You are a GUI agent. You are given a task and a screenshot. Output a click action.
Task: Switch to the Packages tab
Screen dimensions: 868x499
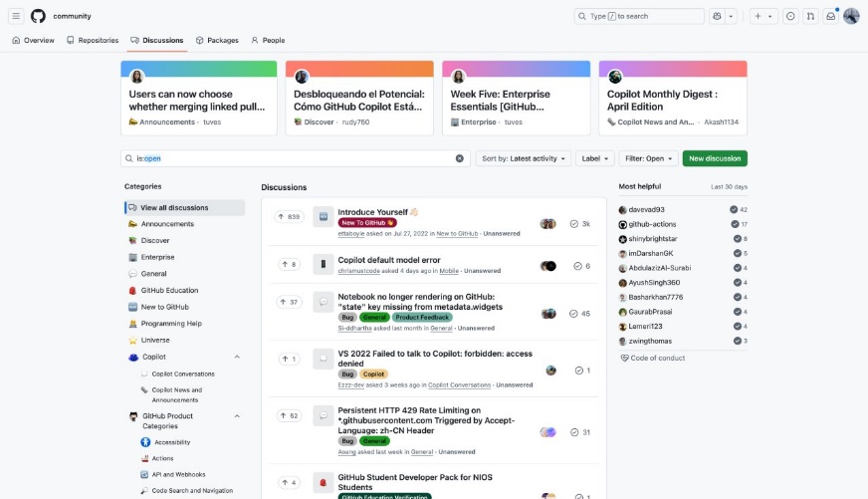click(217, 41)
